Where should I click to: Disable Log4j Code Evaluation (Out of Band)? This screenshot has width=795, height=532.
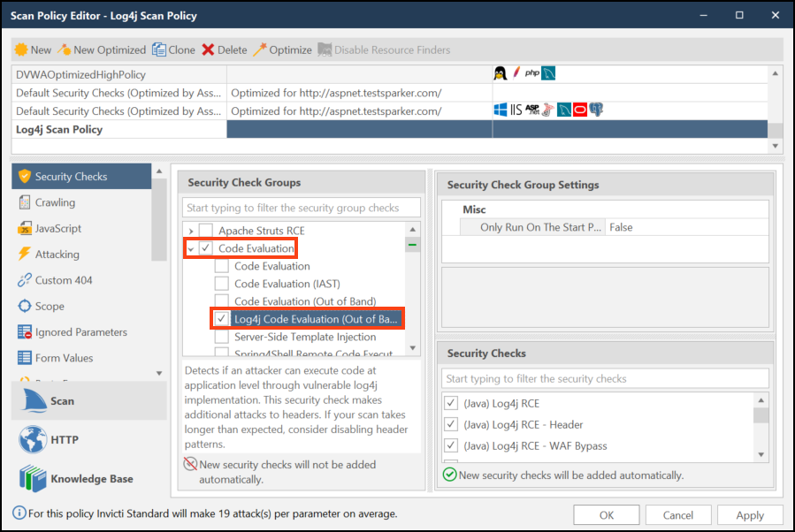pyautogui.click(x=220, y=320)
